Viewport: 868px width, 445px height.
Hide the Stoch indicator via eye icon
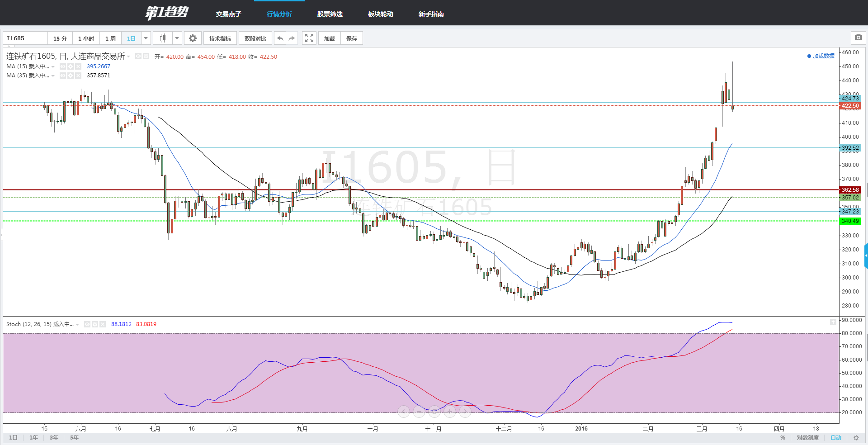pyautogui.click(x=87, y=324)
